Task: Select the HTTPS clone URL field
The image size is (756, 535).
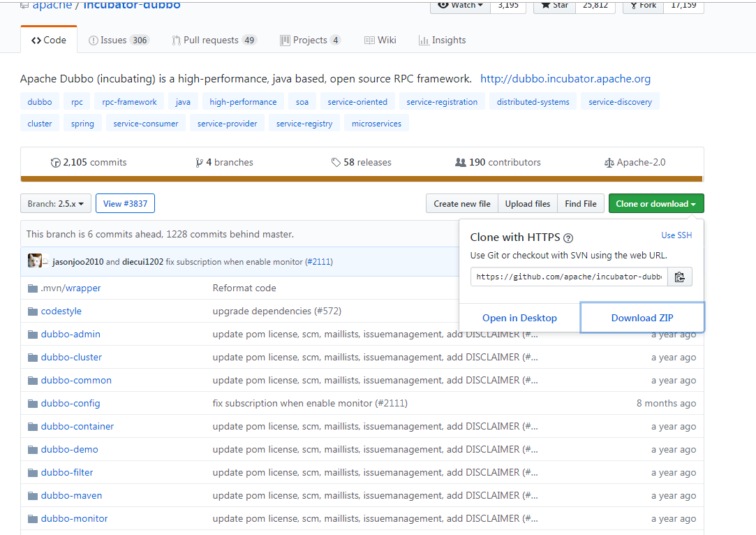Action: pyautogui.click(x=569, y=277)
